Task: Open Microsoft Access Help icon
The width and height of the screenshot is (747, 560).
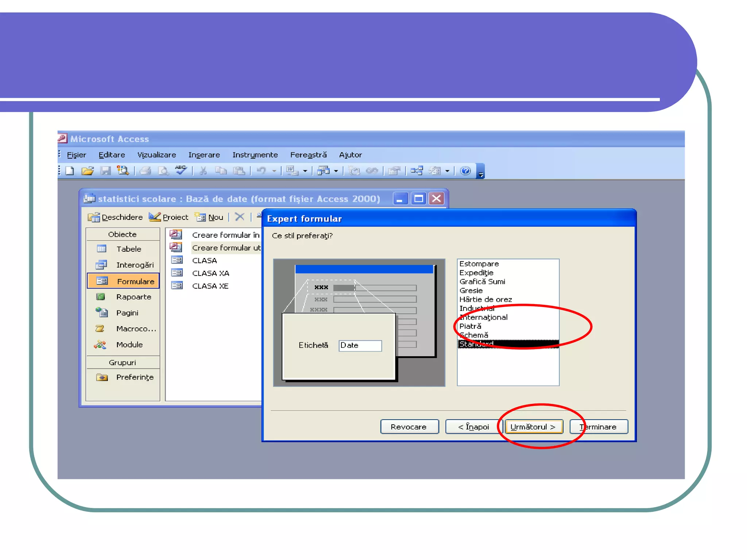Action: click(465, 171)
